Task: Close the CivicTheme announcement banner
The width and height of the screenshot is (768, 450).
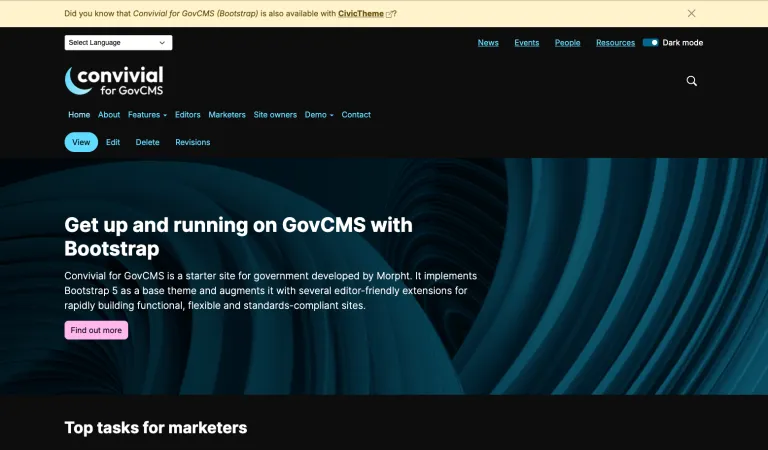Action: click(691, 13)
